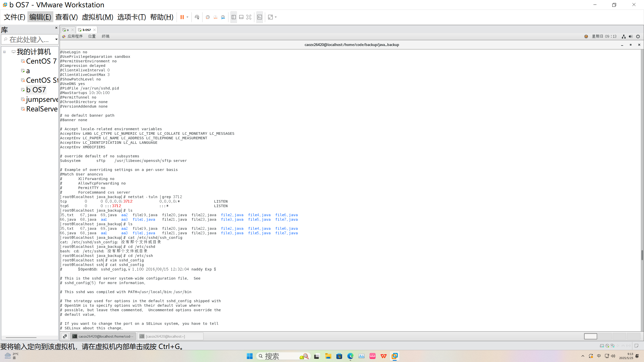Pause the virtual machine with the orange pause icon

click(x=182, y=17)
